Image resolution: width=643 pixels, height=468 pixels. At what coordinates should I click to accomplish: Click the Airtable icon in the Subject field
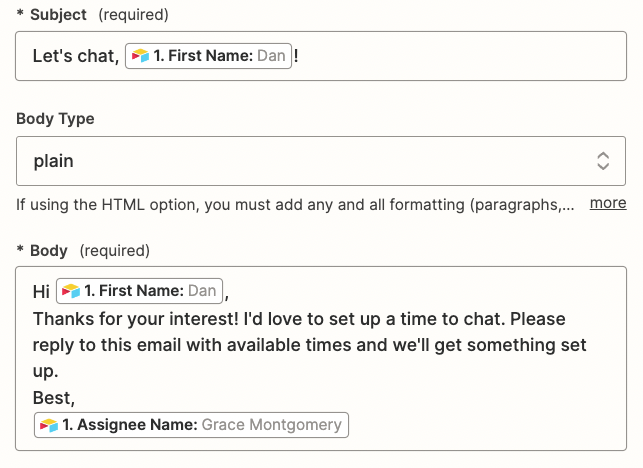coord(141,56)
